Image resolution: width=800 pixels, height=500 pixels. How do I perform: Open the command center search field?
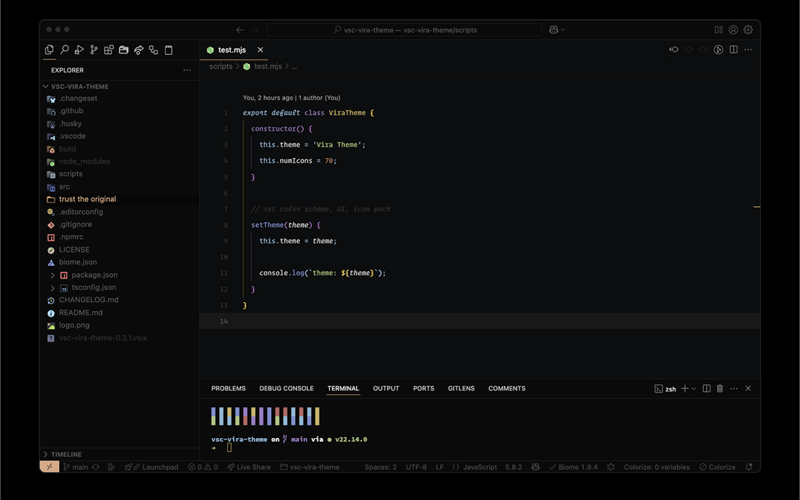point(404,30)
